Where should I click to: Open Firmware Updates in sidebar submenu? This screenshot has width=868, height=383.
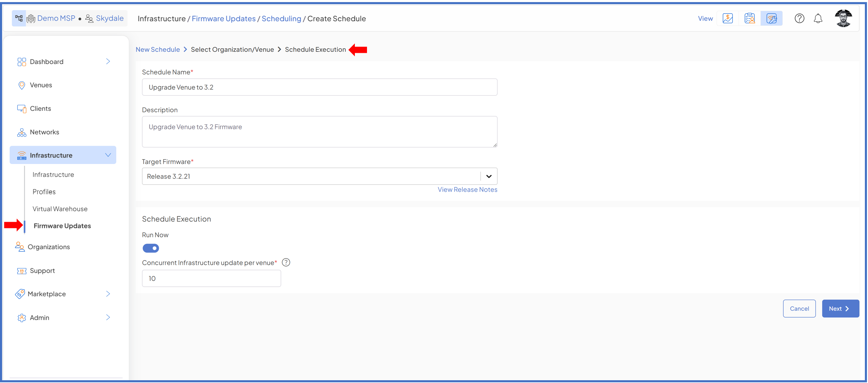(62, 226)
